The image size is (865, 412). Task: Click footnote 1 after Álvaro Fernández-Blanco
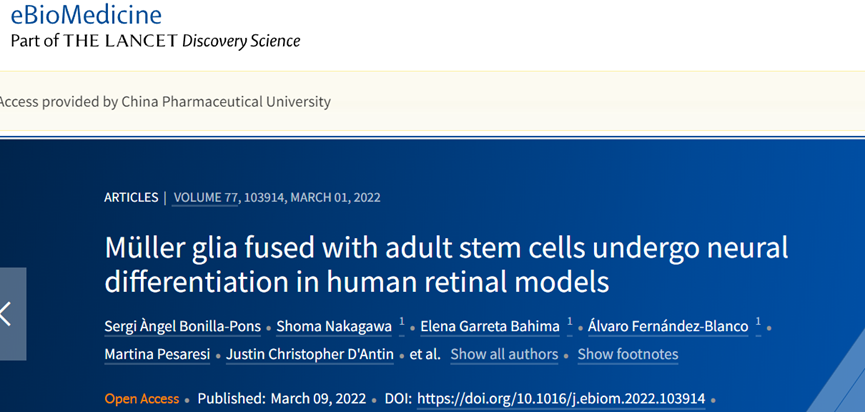759,322
